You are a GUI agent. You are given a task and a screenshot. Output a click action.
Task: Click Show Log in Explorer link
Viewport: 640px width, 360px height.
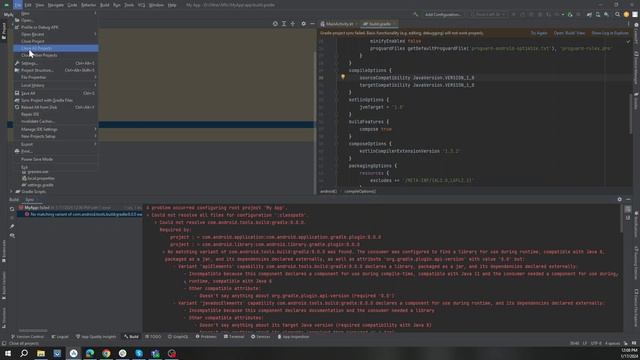(610, 33)
